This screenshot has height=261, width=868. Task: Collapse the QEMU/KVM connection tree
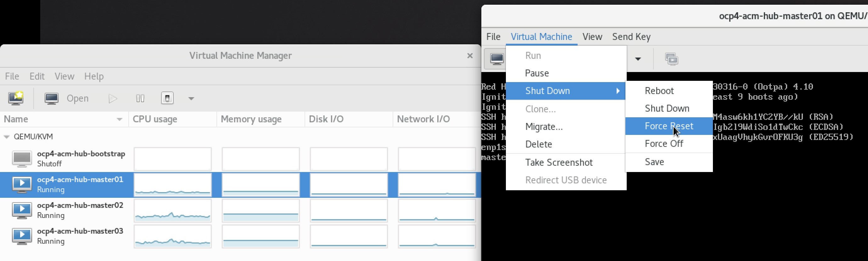point(6,137)
